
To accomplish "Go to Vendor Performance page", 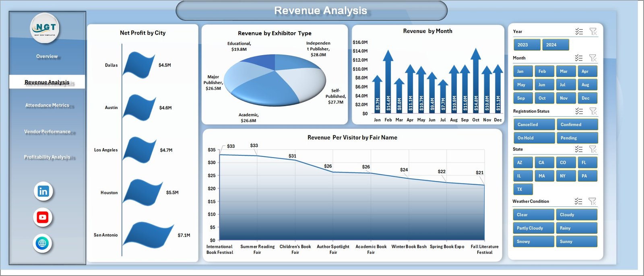I will [x=47, y=132].
